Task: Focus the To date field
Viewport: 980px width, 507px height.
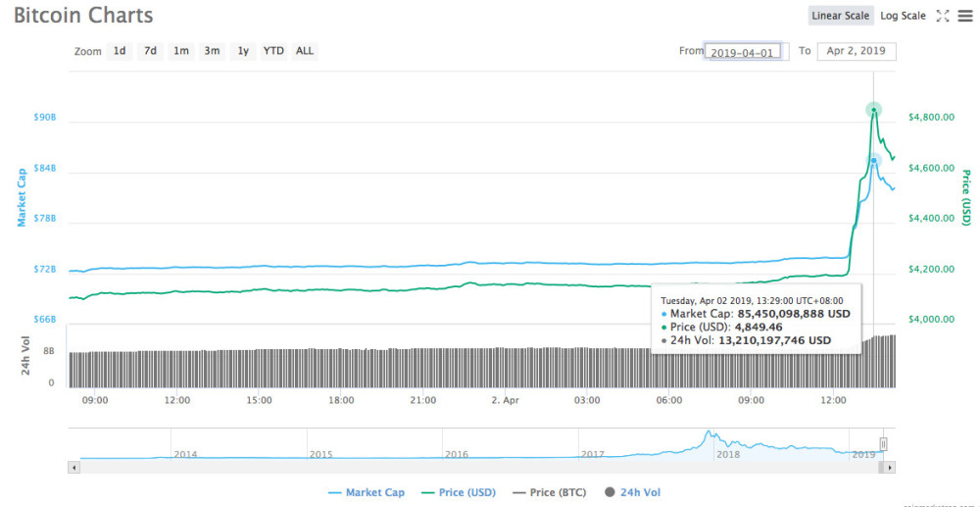Action: pos(857,51)
